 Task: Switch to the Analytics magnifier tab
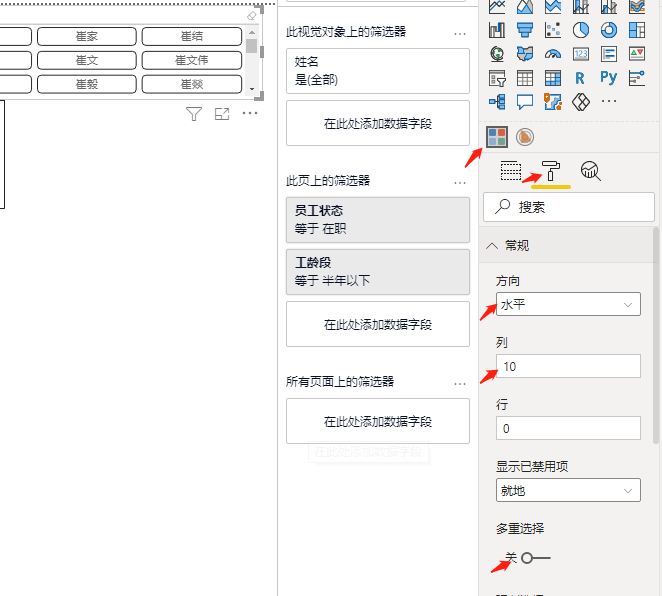coord(591,171)
